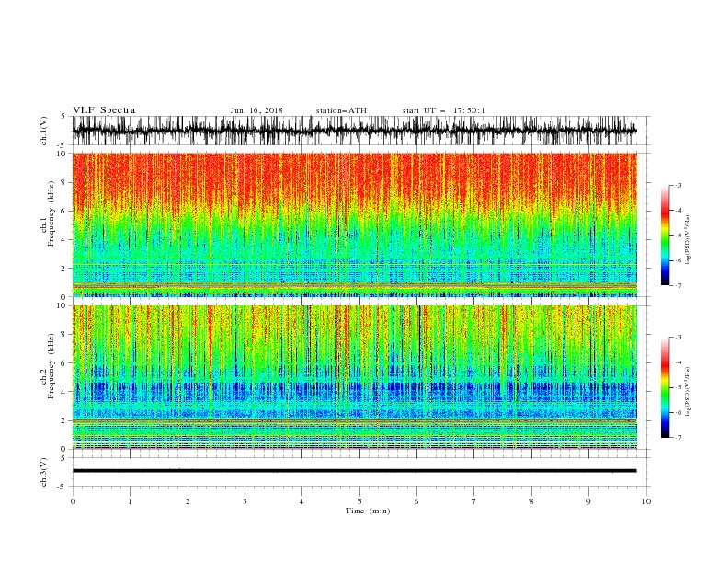Click the '7' tick on the time axis
728x563 pixels.
474,501
